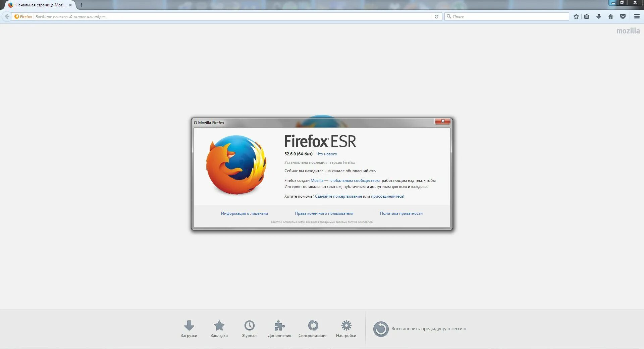Open Закладки from start page
The width and height of the screenshot is (644, 349).
[219, 329]
